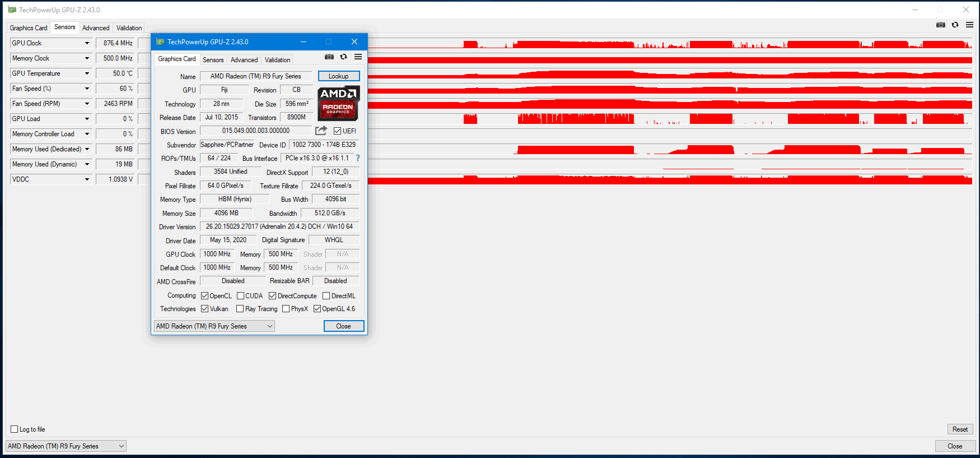Toggle the OpenGL 4.6 checkbox
The width and height of the screenshot is (980, 458).
point(317,309)
